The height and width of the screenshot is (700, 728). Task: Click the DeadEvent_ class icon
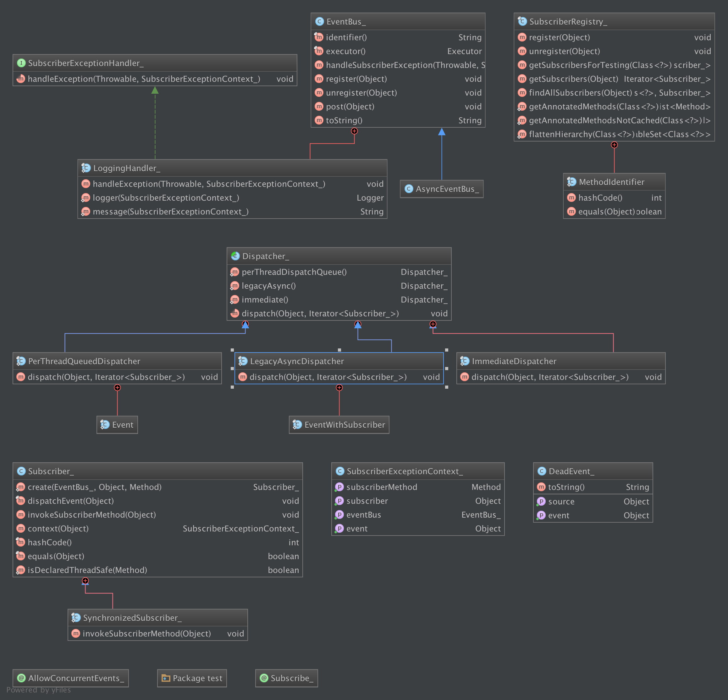(x=542, y=471)
